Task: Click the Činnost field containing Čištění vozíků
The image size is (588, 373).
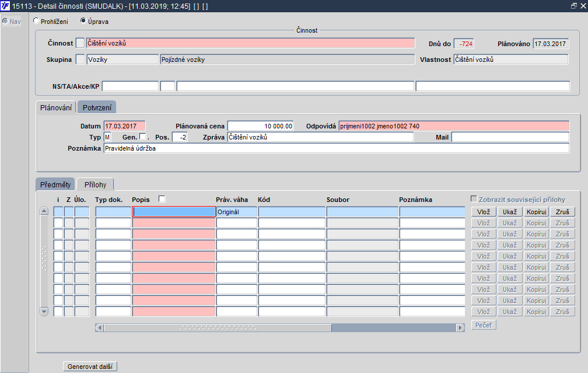Action: point(250,43)
